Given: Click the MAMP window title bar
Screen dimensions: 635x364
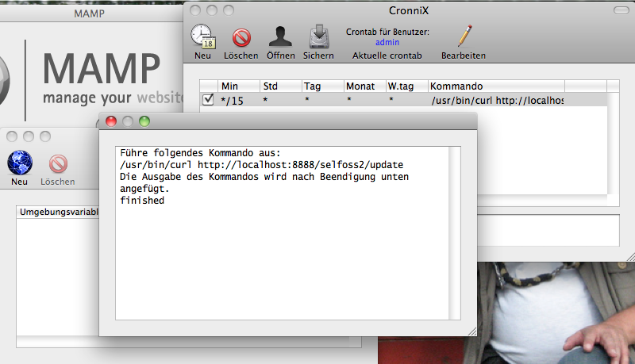Looking at the screenshot, I should [91, 13].
